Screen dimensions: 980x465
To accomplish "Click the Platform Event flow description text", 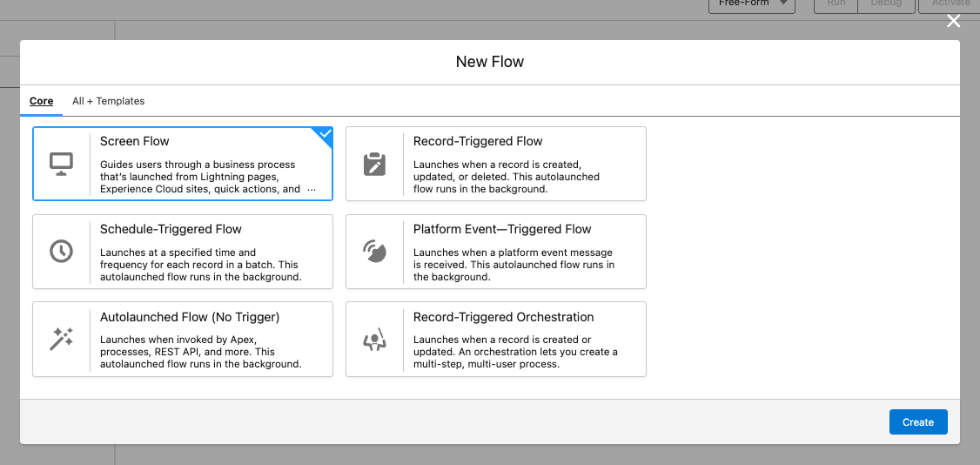I will (x=513, y=265).
